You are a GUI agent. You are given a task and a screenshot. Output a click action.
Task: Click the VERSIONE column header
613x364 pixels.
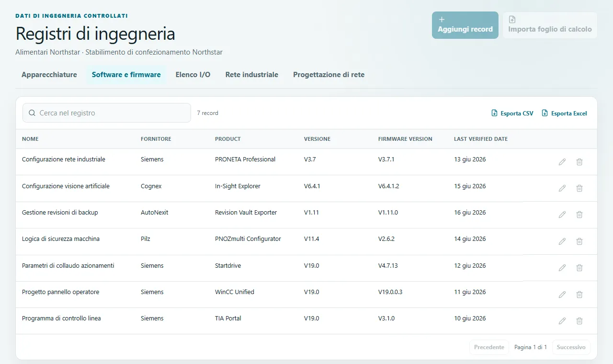pyautogui.click(x=317, y=139)
